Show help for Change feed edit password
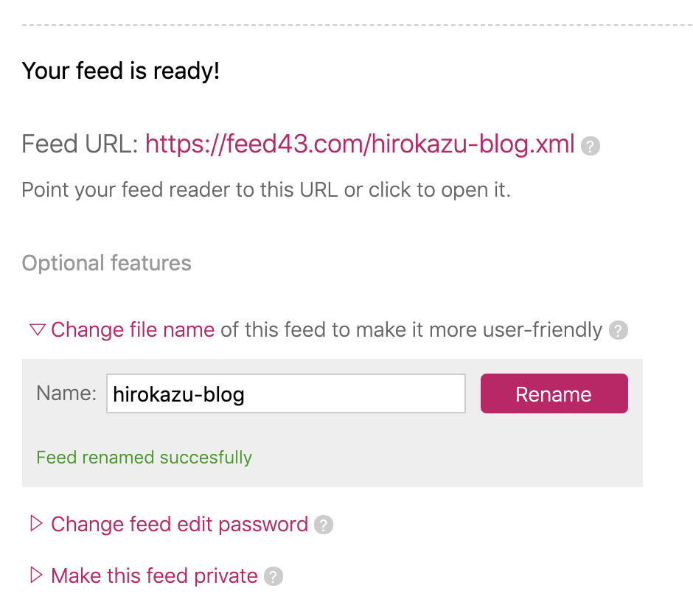The height and width of the screenshot is (616, 693). (324, 525)
